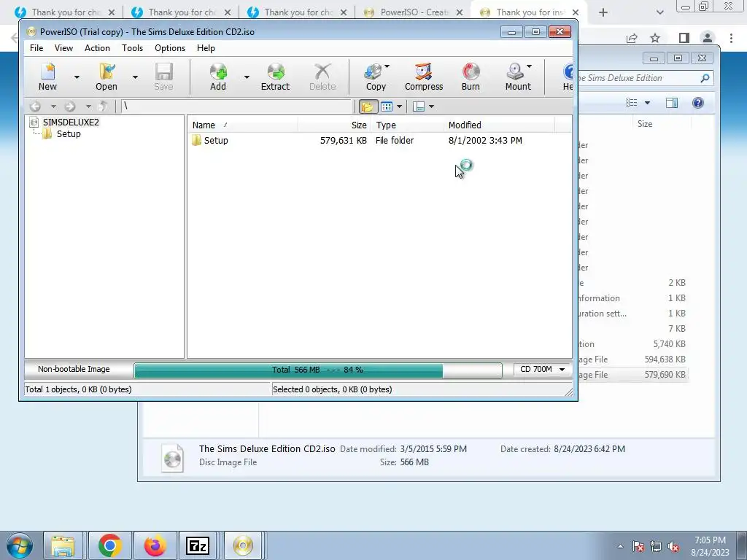Select the 579,690 KB image file in Explorer

tap(632, 375)
